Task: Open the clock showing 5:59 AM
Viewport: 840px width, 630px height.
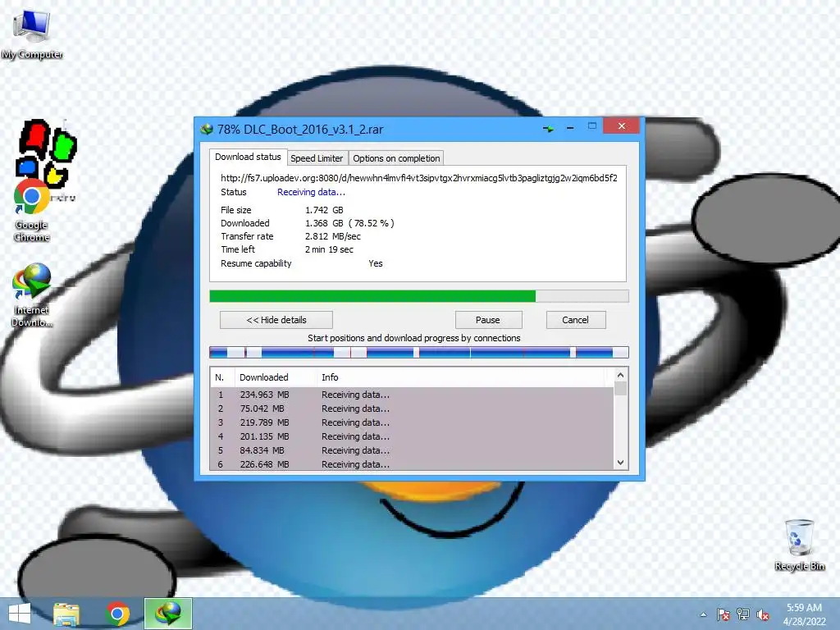Action: tap(804, 614)
